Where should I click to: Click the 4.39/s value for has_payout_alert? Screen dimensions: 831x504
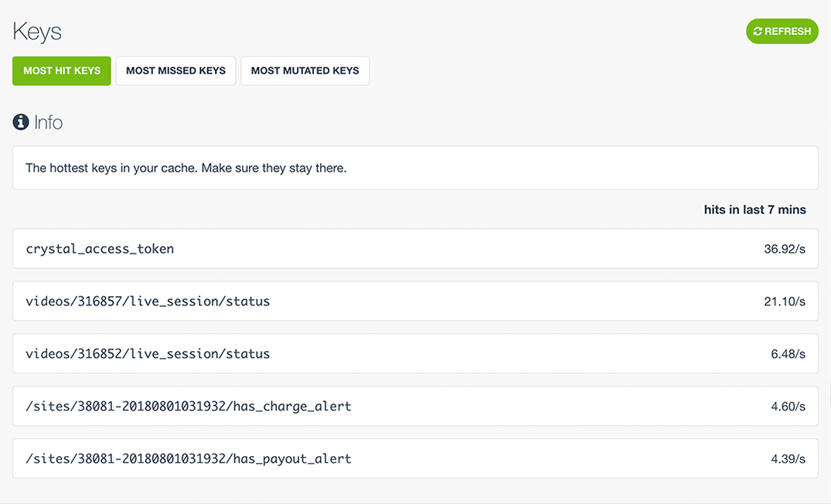(790, 458)
